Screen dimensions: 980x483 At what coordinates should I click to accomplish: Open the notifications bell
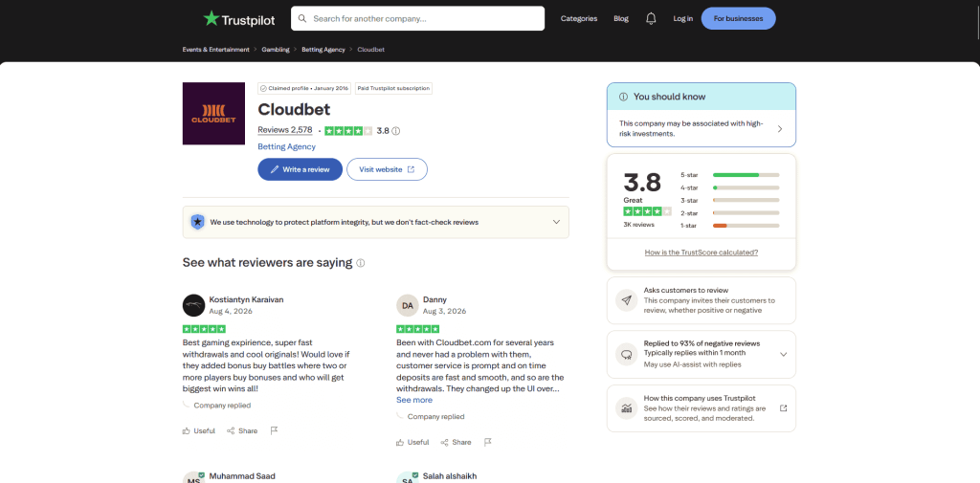coord(651,19)
